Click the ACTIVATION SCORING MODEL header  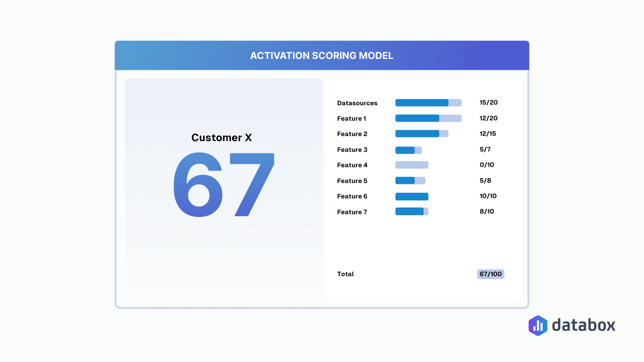click(x=322, y=56)
